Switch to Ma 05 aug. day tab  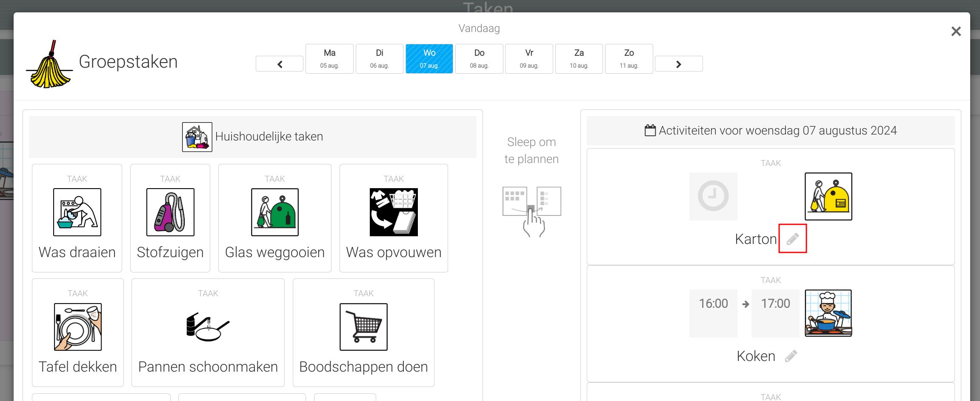click(x=329, y=59)
